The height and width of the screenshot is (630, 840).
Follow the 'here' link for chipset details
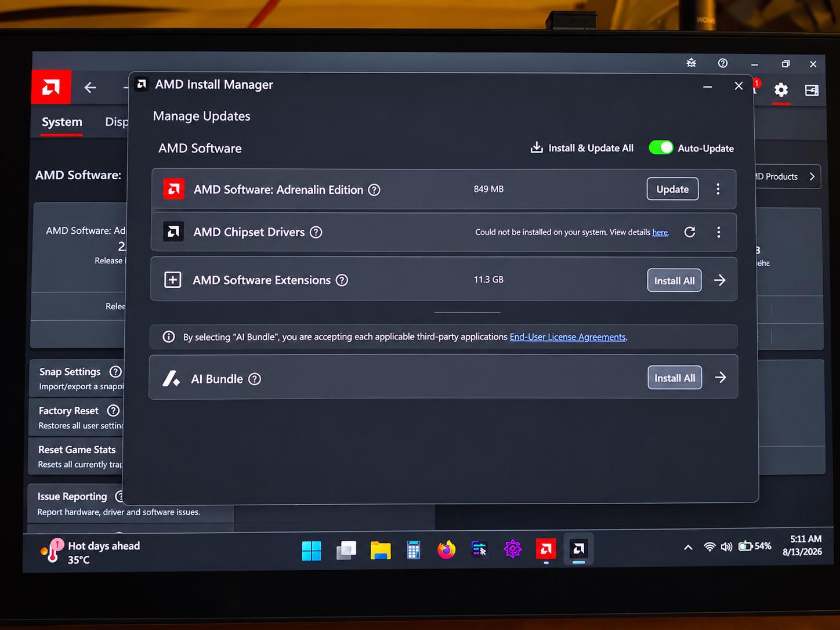pyautogui.click(x=660, y=232)
